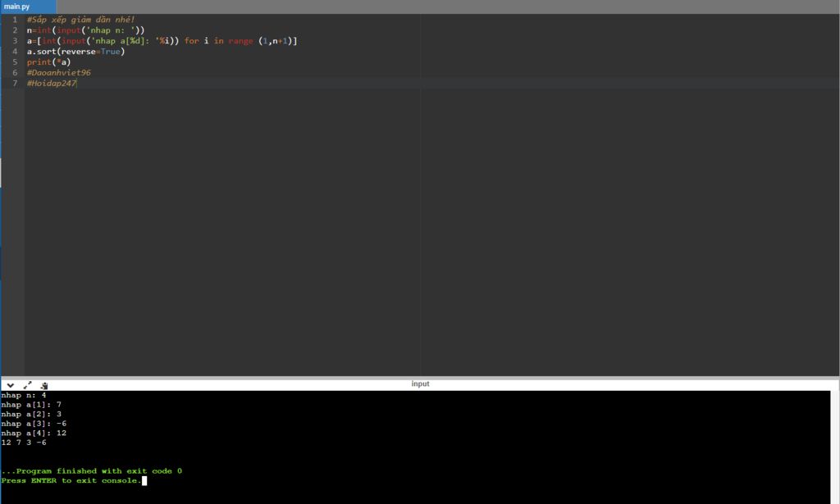Click 'Press ENTER to exit console.' prompt
The height and width of the screenshot is (504, 840).
[71, 481]
